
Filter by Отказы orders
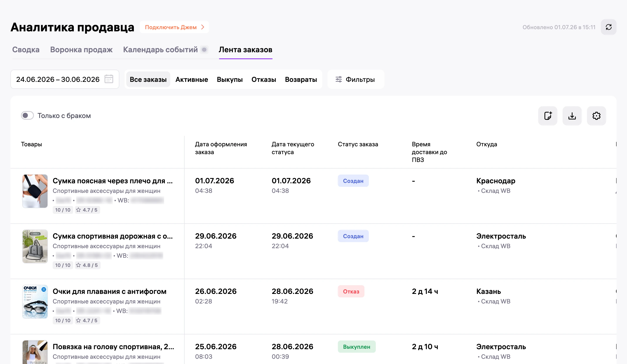pyautogui.click(x=264, y=79)
